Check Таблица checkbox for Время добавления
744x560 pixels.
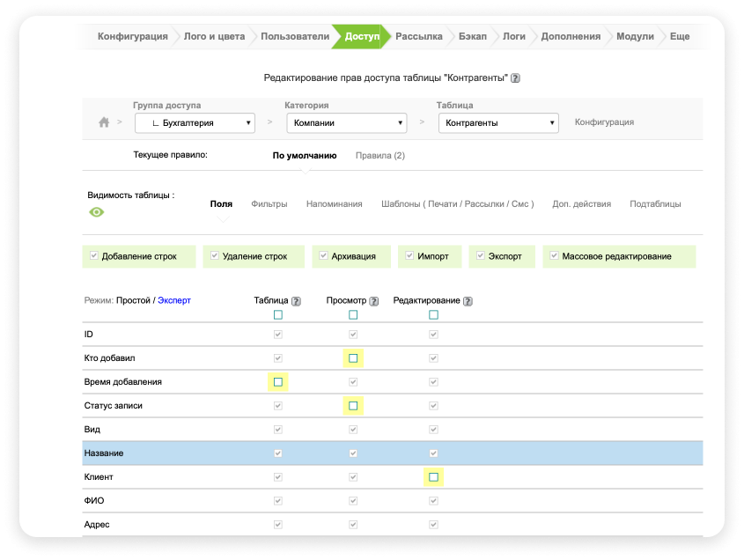click(278, 382)
